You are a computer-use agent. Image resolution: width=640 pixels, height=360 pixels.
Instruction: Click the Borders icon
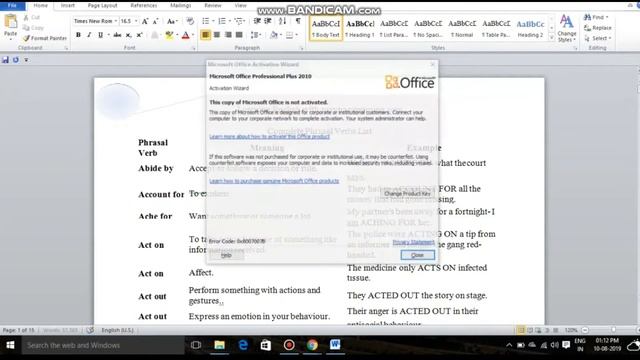click(x=289, y=35)
